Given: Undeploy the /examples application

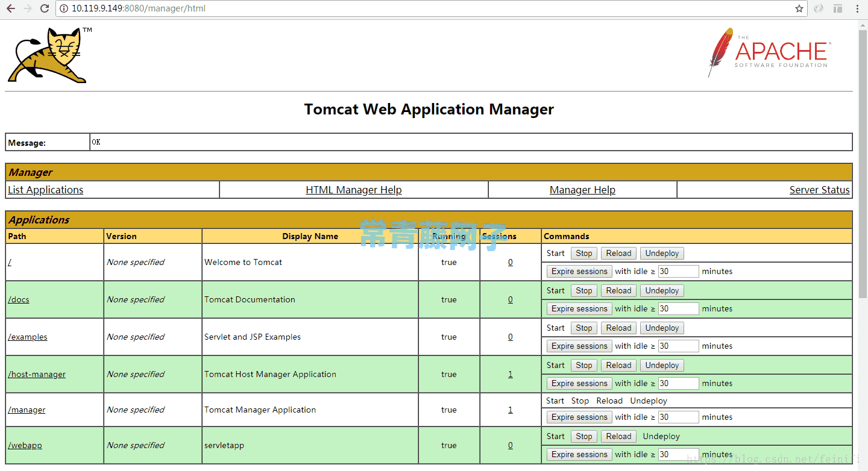Looking at the screenshot, I should (662, 328).
